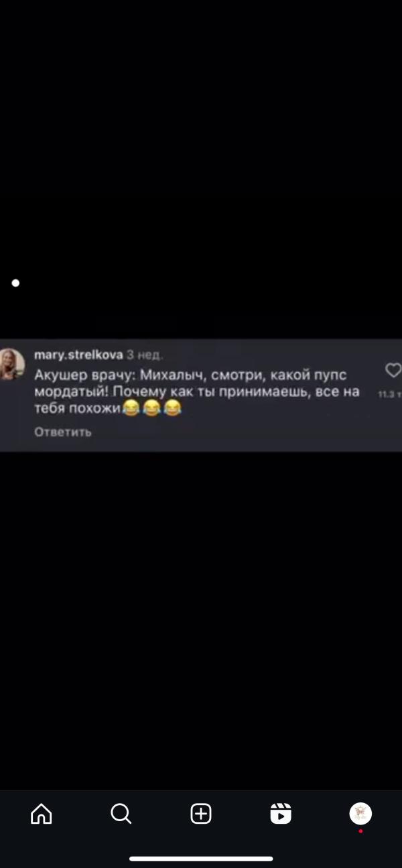
Task: Like the comment with the heart icon
Action: pos(393,370)
